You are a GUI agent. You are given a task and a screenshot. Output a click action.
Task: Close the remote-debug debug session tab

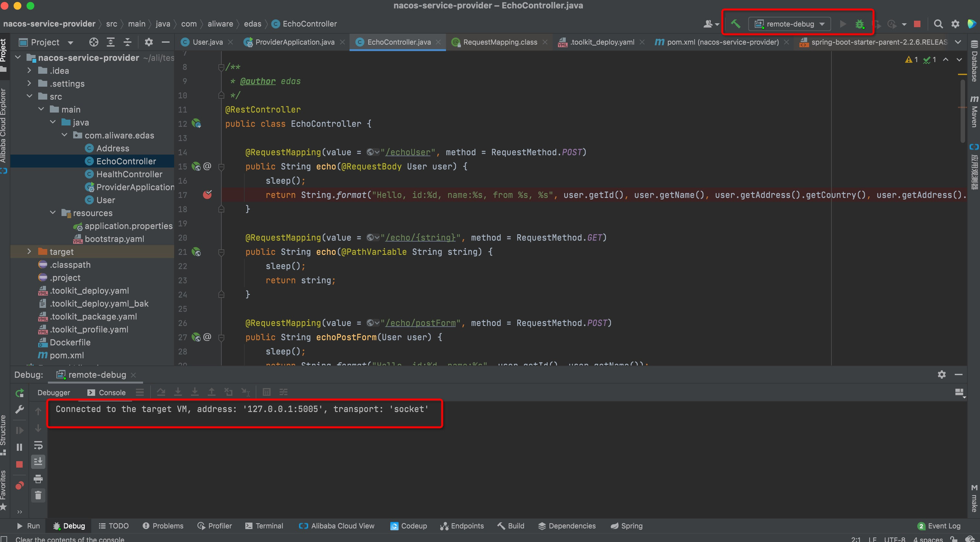[x=133, y=375]
